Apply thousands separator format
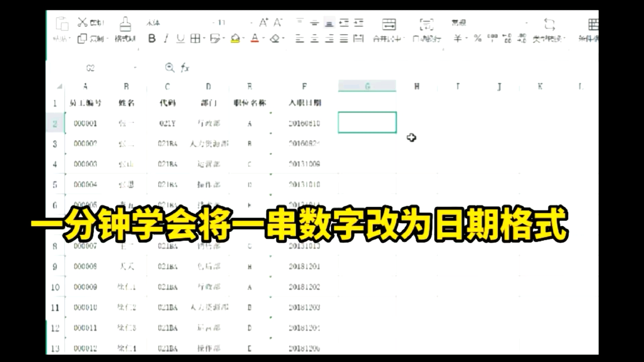This screenshot has height=362, width=644. [492, 38]
